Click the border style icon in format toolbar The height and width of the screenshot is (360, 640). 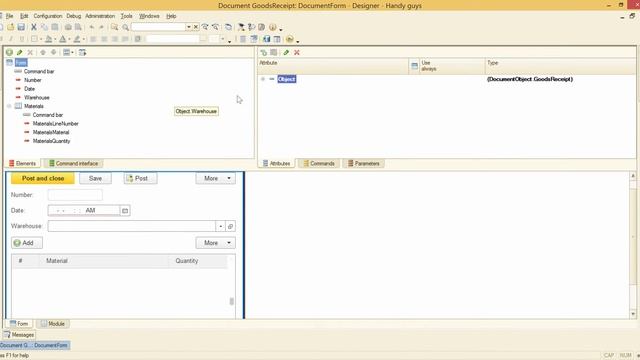coord(34,39)
